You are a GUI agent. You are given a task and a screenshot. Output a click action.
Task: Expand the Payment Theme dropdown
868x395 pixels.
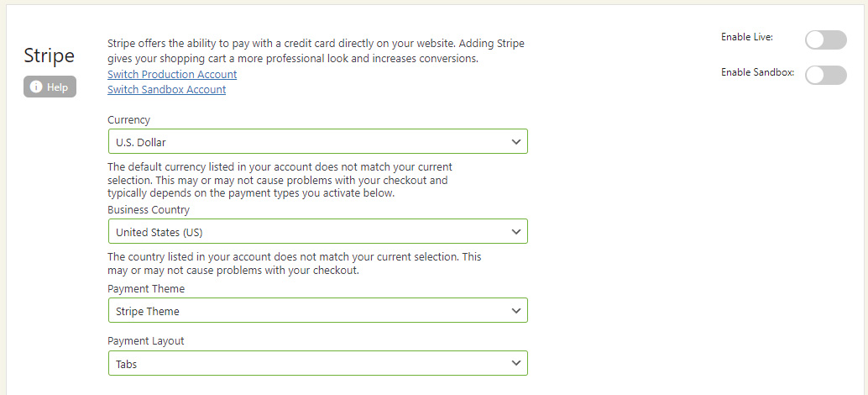317,310
